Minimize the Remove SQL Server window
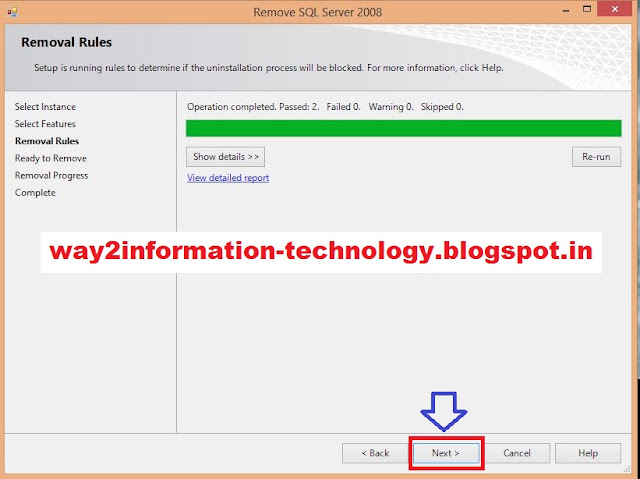The width and height of the screenshot is (640, 479). pyautogui.click(x=566, y=11)
